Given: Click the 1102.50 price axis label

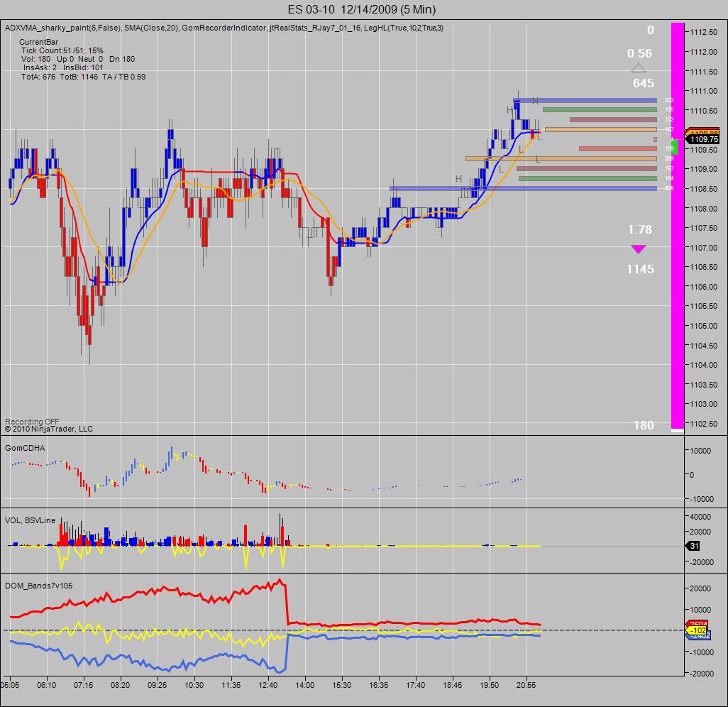Looking at the screenshot, I should tap(703, 424).
